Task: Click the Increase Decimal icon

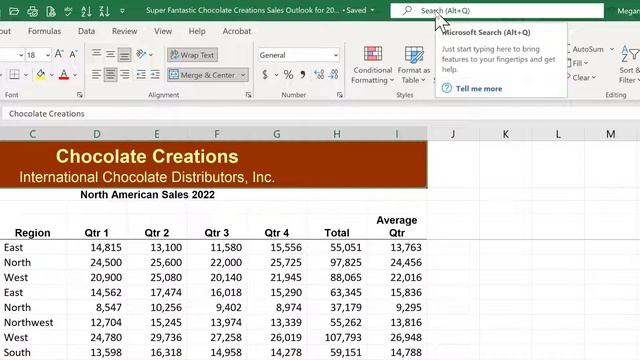Action: point(319,75)
